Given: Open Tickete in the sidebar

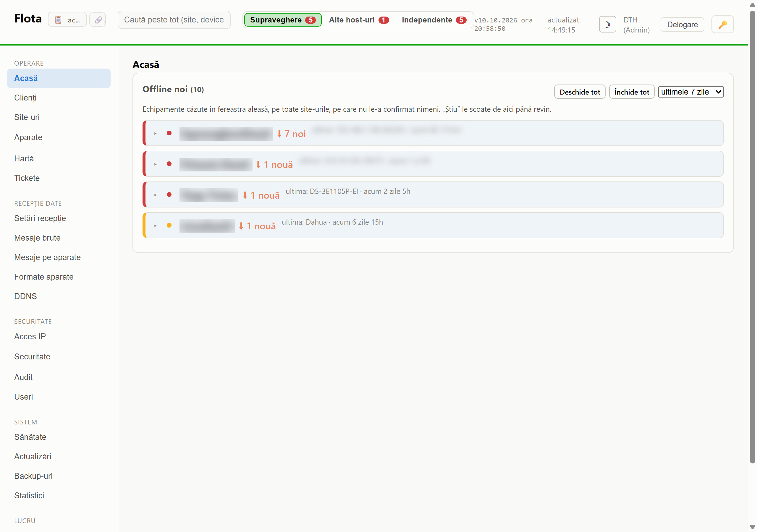Looking at the screenshot, I should [59, 178].
